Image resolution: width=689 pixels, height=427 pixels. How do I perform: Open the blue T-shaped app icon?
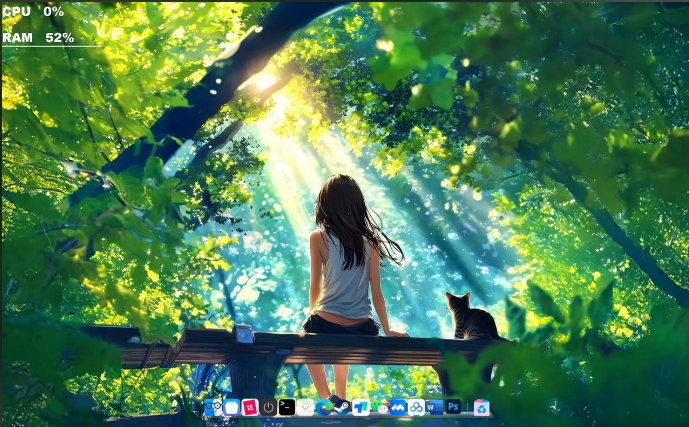(x=361, y=408)
